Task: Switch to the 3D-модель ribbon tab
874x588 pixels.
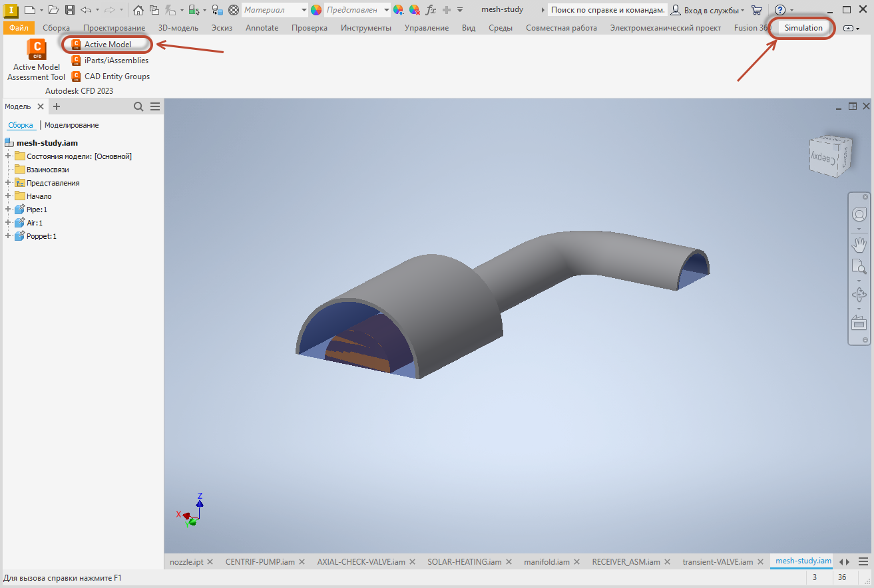Action: [x=178, y=28]
